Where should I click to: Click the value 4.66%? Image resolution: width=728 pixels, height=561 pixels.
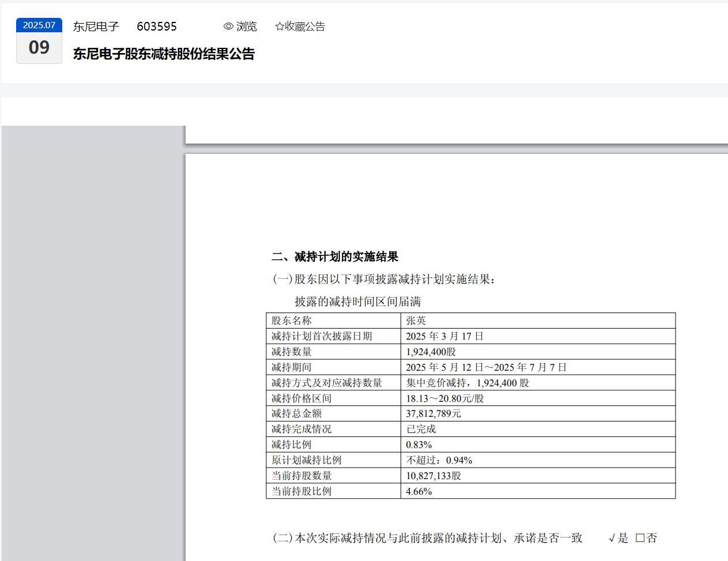(x=419, y=491)
